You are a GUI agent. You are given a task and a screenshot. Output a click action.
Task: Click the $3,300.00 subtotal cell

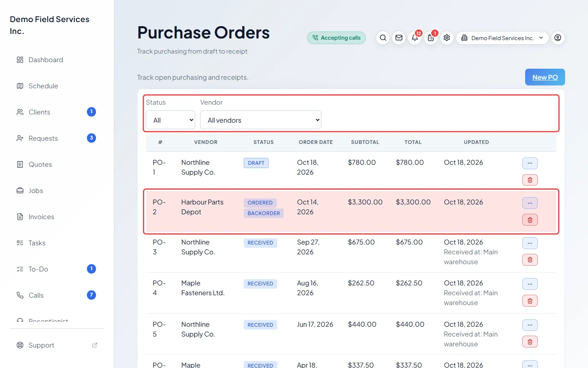click(365, 202)
